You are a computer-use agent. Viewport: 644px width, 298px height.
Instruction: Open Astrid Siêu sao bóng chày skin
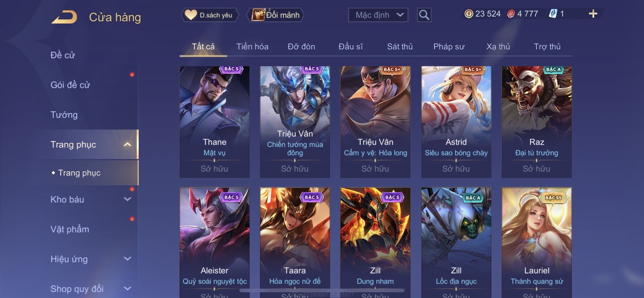point(456,122)
